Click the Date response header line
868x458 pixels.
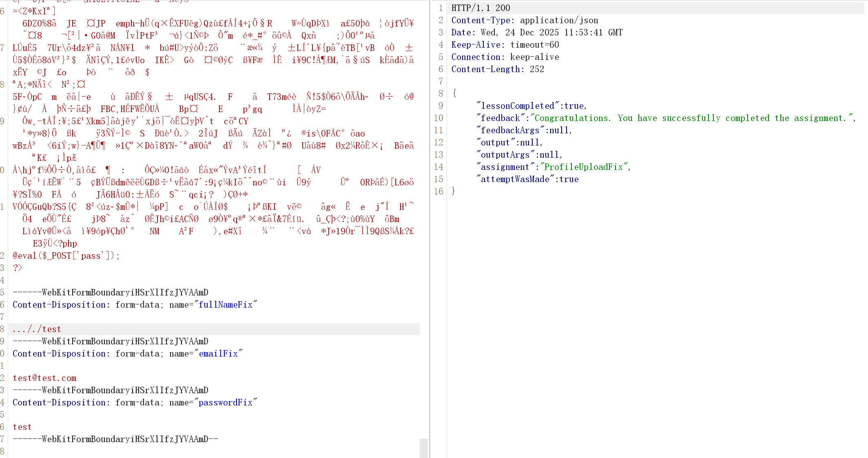(x=536, y=33)
